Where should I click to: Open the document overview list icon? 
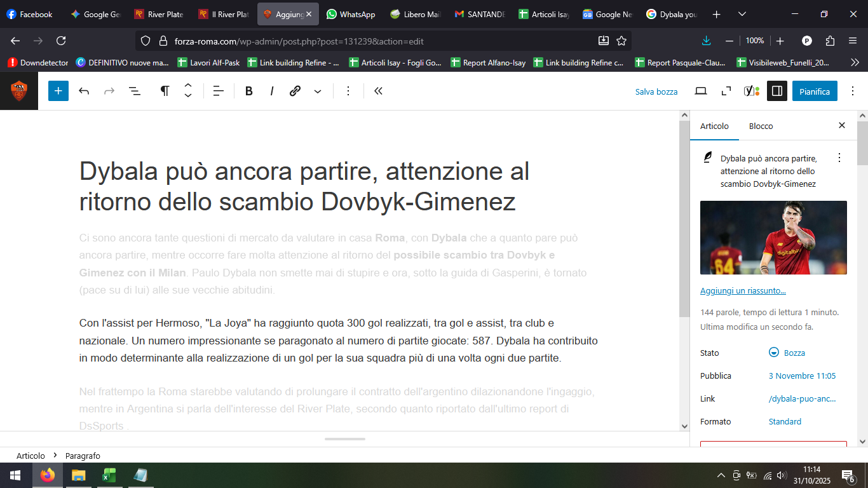click(135, 91)
